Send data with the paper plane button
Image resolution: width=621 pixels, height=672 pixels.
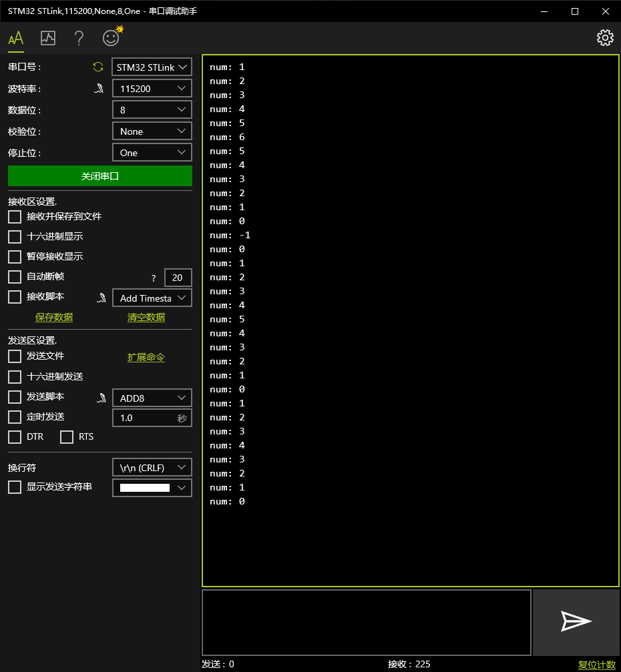[x=576, y=621]
